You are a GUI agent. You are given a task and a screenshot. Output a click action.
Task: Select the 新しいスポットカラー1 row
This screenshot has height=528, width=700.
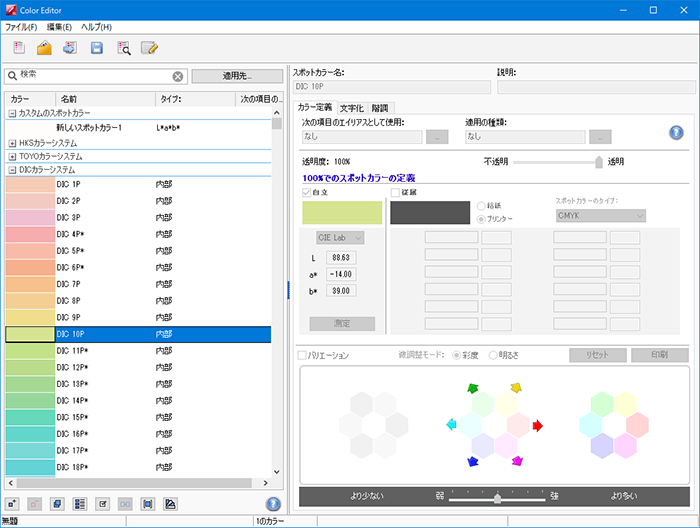coord(138,128)
